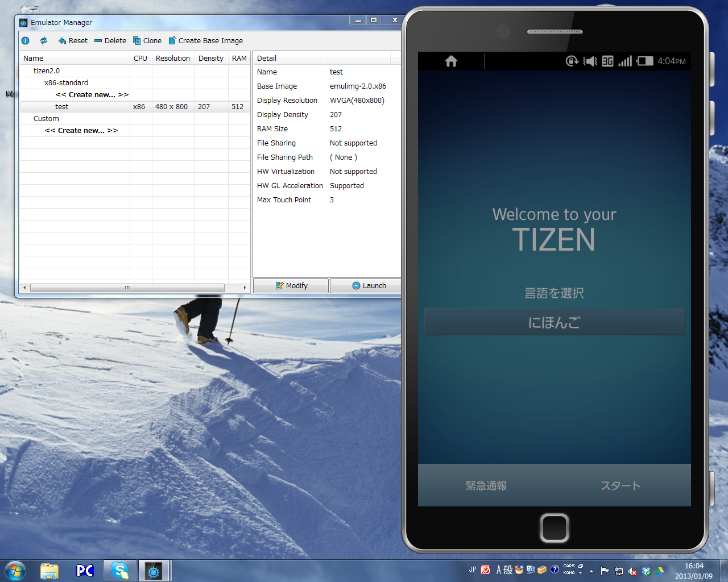This screenshot has height=582, width=728.
Task: Click the Dropbox icon in the tray
Action: coord(646,571)
